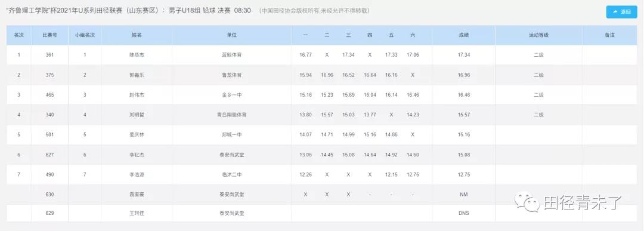The width and height of the screenshot is (644, 231).
Task: Click the 运动等级 column header
Action: click(539, 35)
